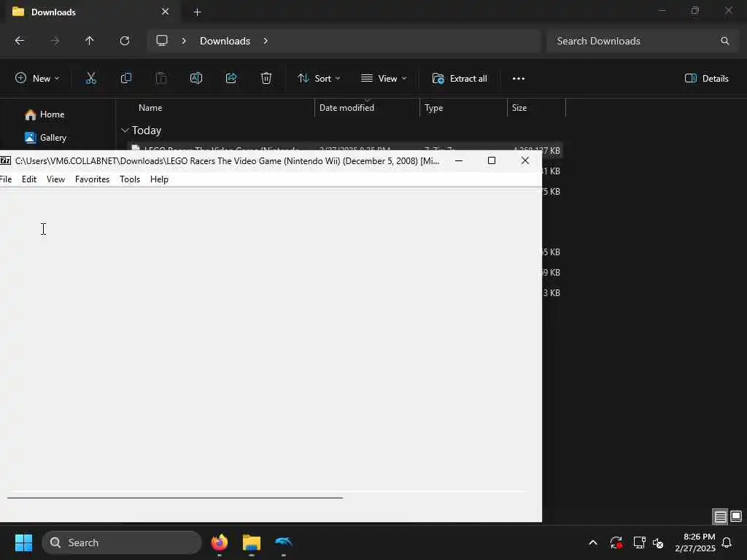Image resolution: width=747 pixels, height=560 pixels.
Task: Maximize the 7-Zip window
Action: pos(492,160)
